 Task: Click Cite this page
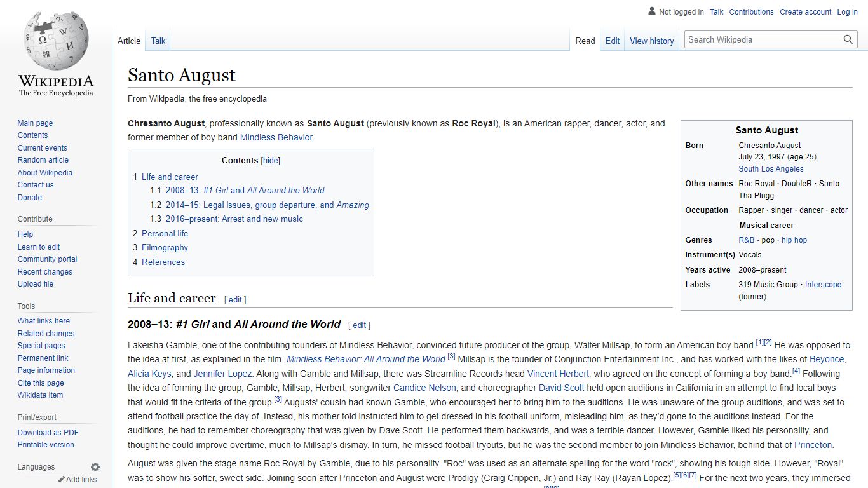[x=41, y=383]
